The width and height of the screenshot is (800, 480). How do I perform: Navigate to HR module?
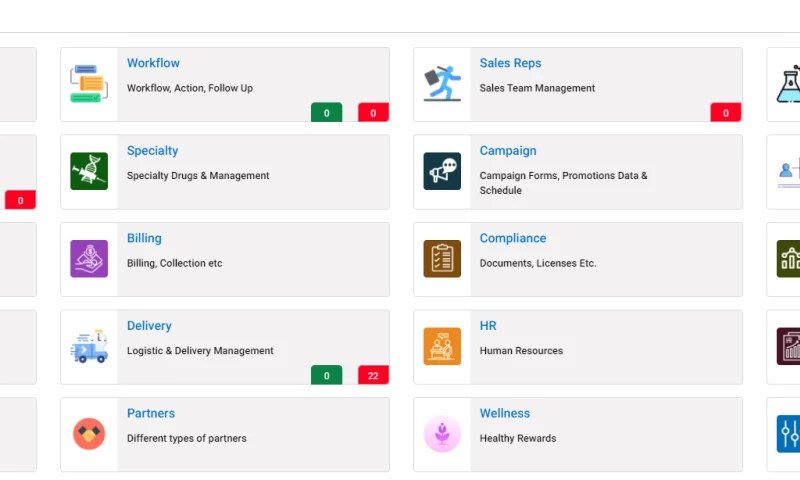point(488,325)
